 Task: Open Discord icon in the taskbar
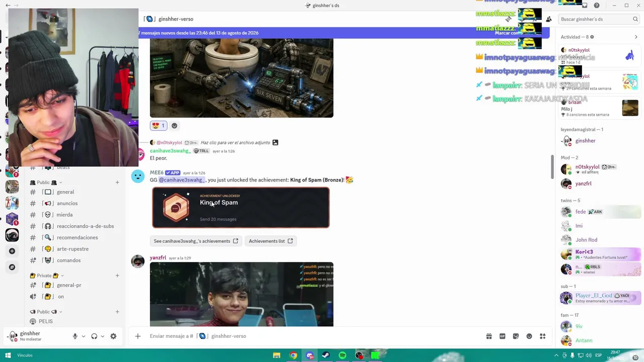(x=309, y=355)
